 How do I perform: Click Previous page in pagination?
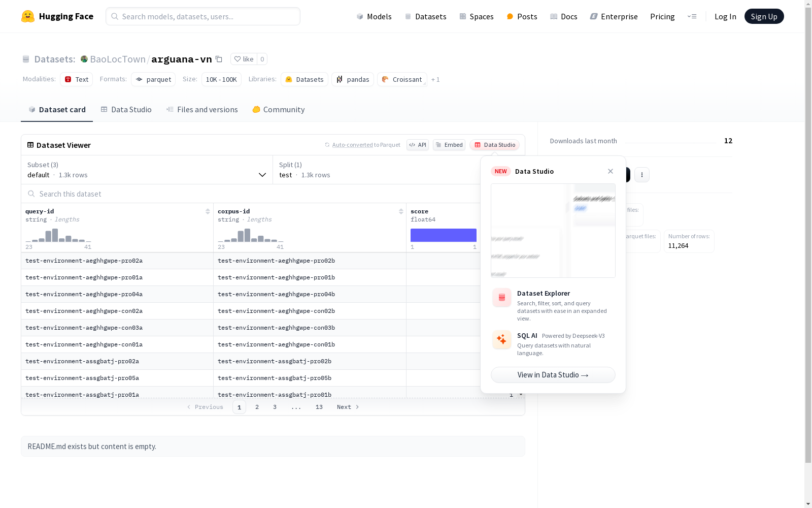(205, 407)
